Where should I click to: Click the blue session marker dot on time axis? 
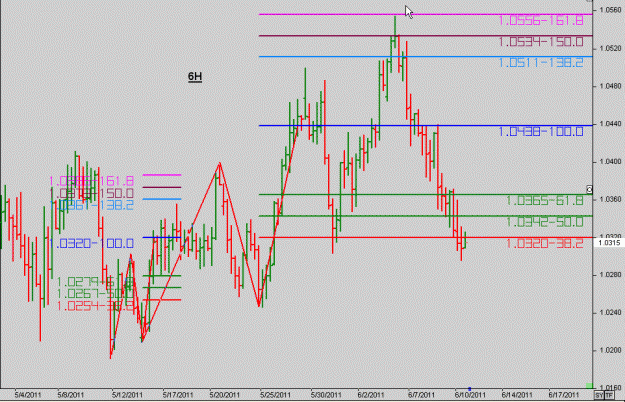click(x=470, y=389)
